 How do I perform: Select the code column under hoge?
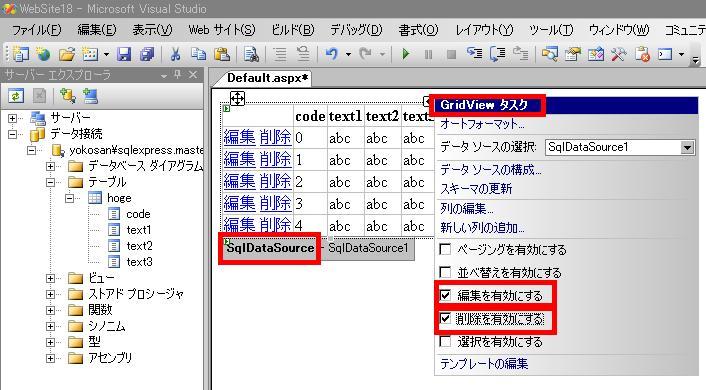tap(138, 214)
